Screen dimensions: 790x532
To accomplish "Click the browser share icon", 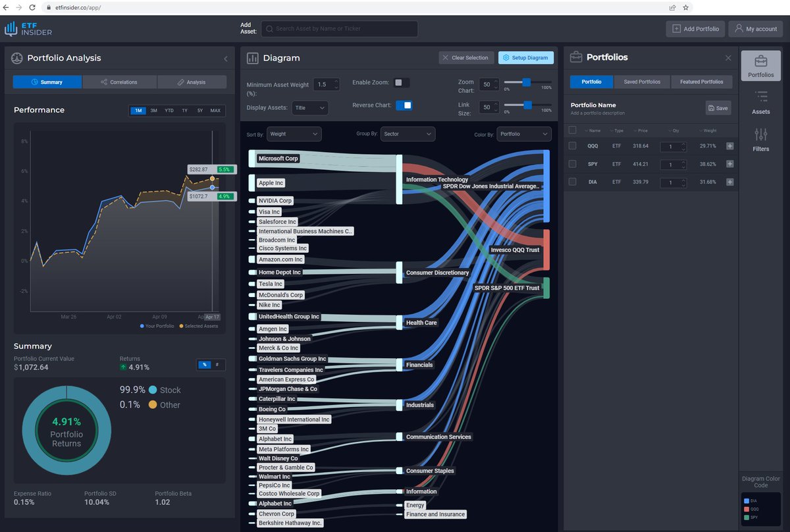I will coord(672,7).
